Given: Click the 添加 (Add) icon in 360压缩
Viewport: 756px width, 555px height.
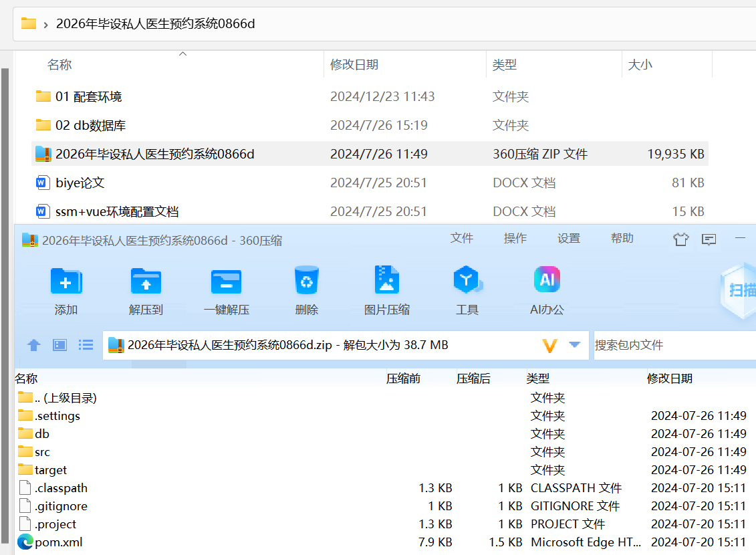Looking at the screenshot, I should 66,281.
